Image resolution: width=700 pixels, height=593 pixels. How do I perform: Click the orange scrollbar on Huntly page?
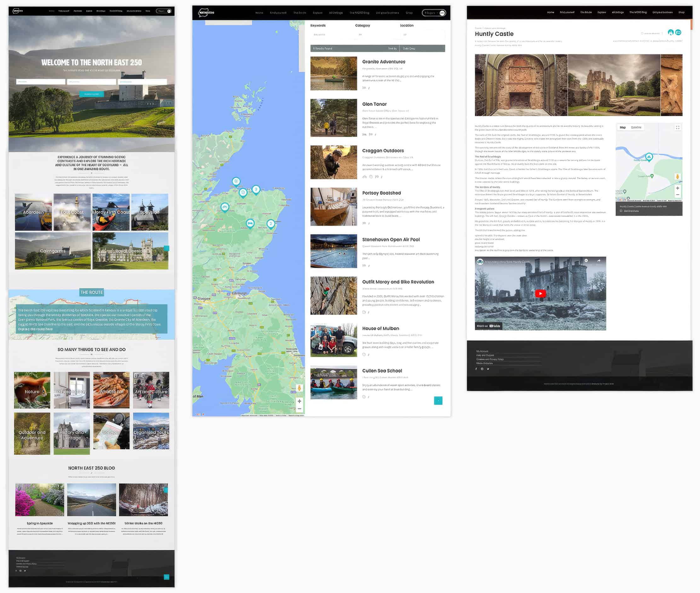coord(691,24)
